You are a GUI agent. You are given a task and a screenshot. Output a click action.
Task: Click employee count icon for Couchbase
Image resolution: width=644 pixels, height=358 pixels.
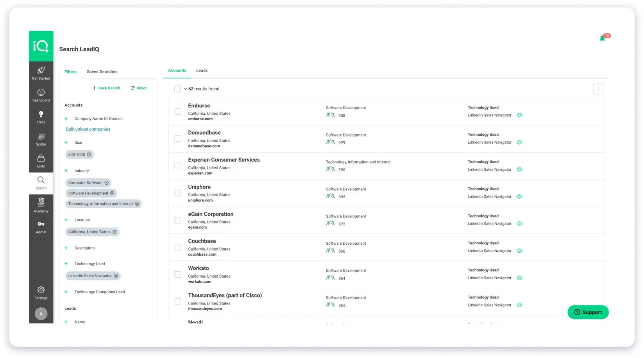(x=330, y=251)
